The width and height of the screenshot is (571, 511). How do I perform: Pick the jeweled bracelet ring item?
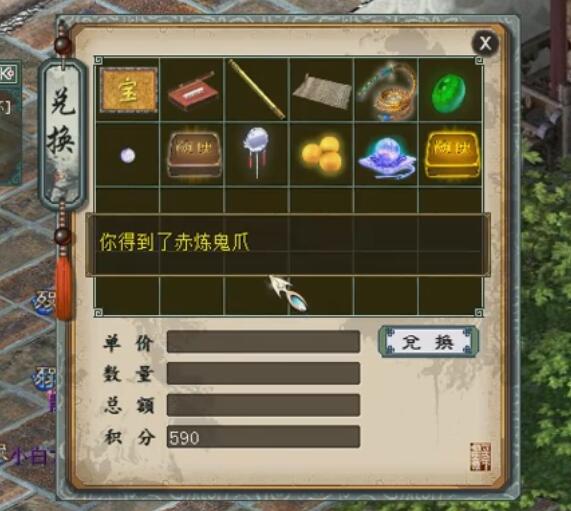pos(387,91)
